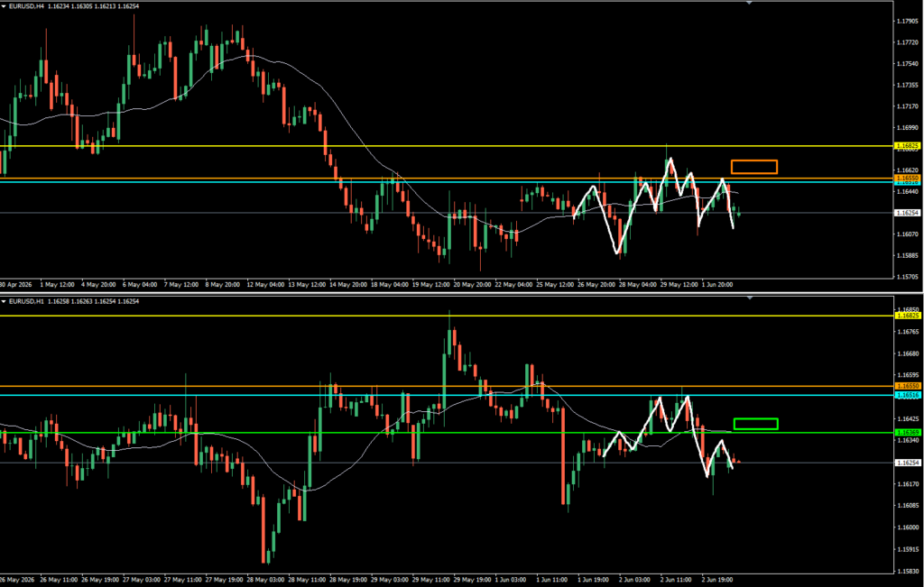Click the 1.17720 price scale label

tap(908, 43)
